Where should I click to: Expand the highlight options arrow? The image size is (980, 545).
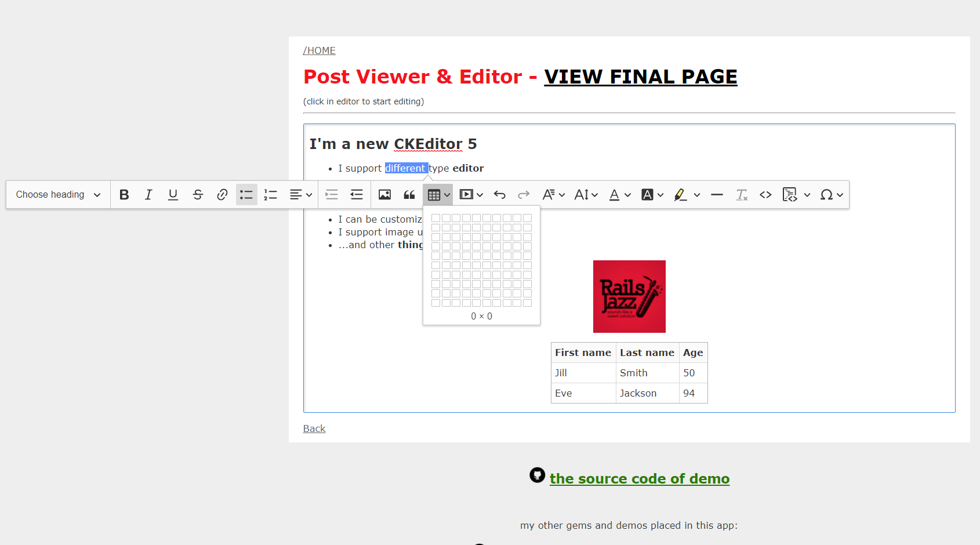697,195
